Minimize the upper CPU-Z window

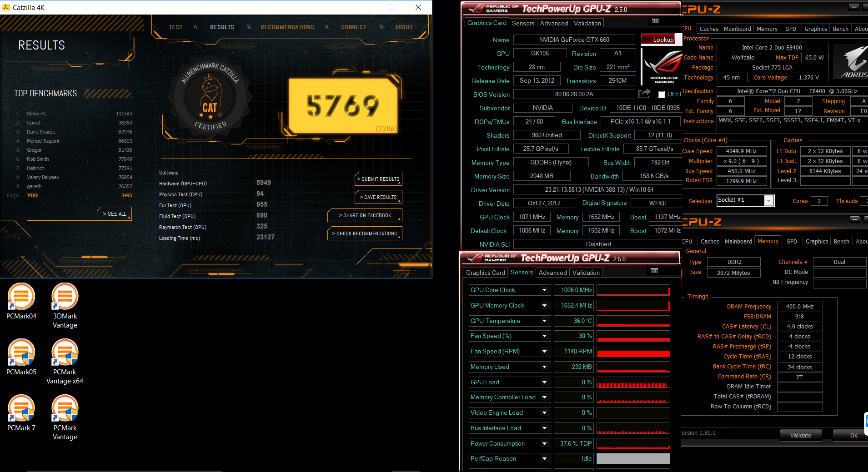pos(854,7)
